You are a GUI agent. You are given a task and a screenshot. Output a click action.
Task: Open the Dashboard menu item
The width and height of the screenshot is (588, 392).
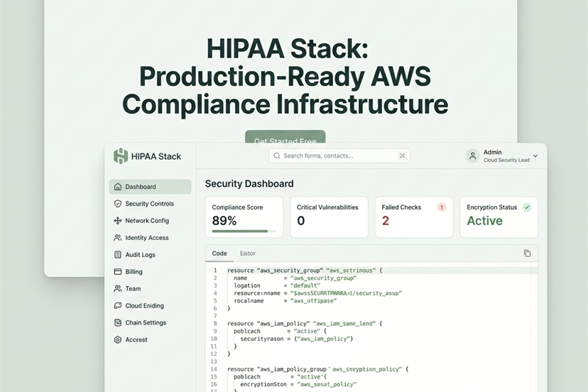(x=150, y=187)
